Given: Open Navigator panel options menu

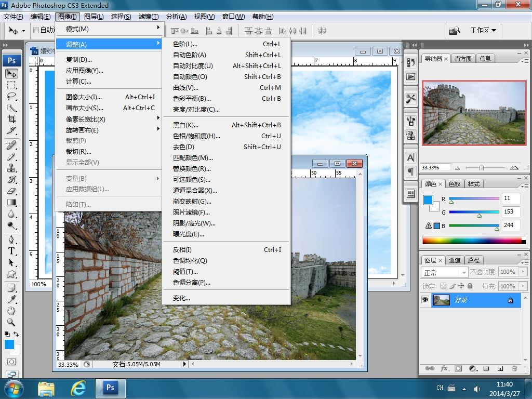Looking at the screenshot, I should 524,61.
